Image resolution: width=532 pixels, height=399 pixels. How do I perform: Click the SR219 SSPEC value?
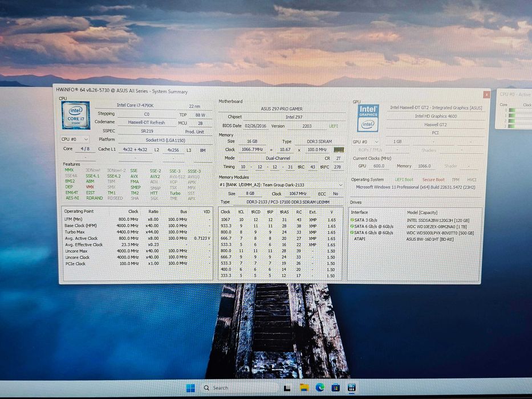(x=147, y=131)
